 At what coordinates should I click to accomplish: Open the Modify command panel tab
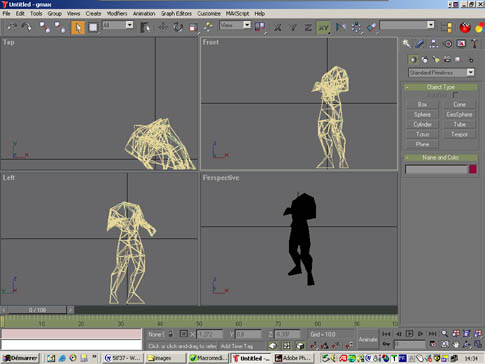click(420, 44)
